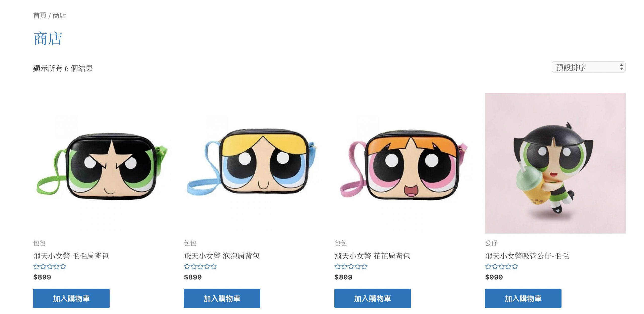Click star rating under 吸管公仔-毛毛
Screen dimensions: 644x314
(502, 266)
